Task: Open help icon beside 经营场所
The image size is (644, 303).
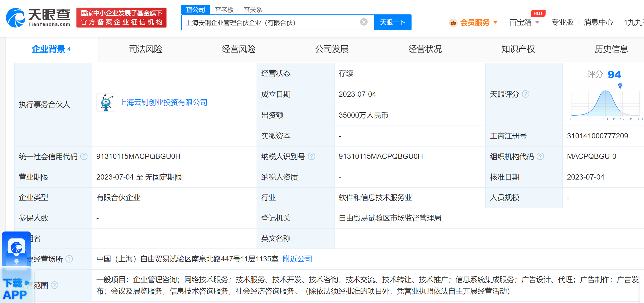Action: [x=69, y=259]
